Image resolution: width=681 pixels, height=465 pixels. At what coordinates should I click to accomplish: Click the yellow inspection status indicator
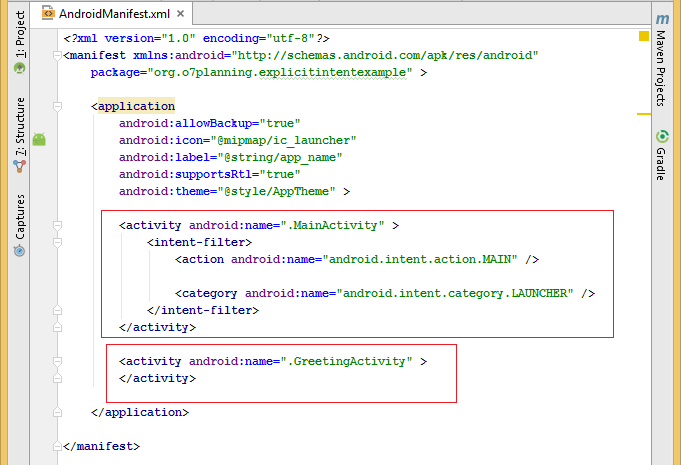(x=644, y=36)
